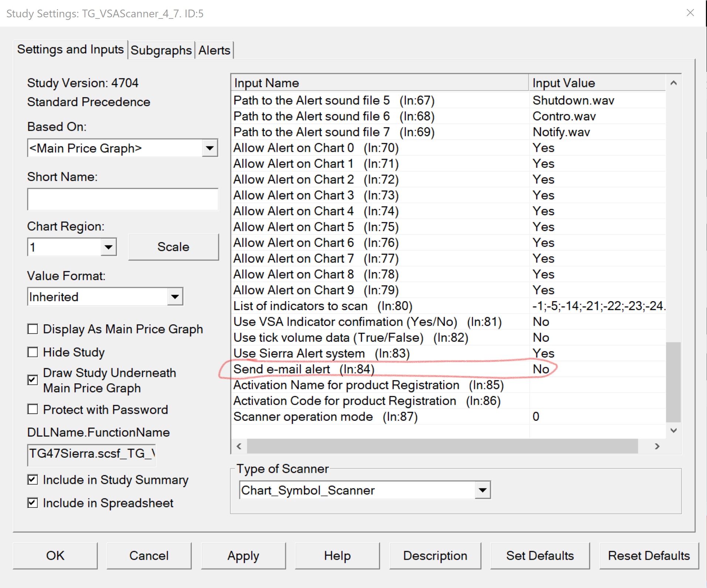This screenshot has height=588, width=707.
Task: Switch to the Subgraphs tab
Action: click(161, 50)
